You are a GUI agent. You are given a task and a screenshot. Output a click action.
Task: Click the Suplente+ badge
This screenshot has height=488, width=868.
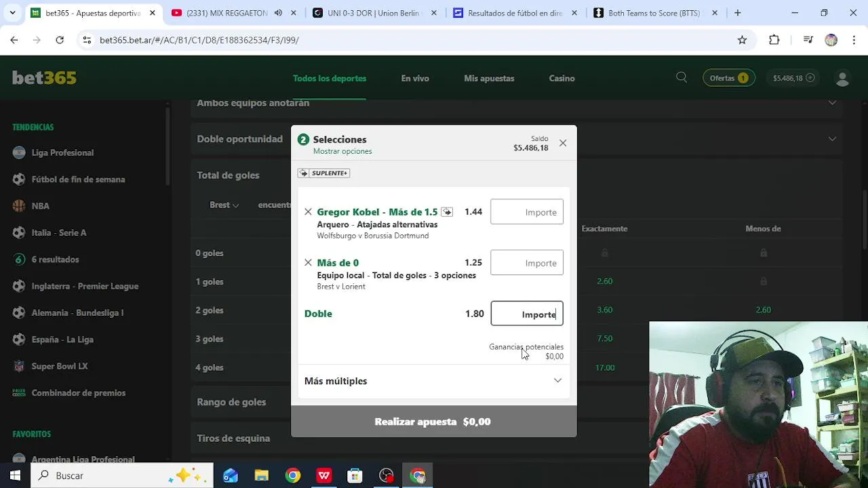323,173
